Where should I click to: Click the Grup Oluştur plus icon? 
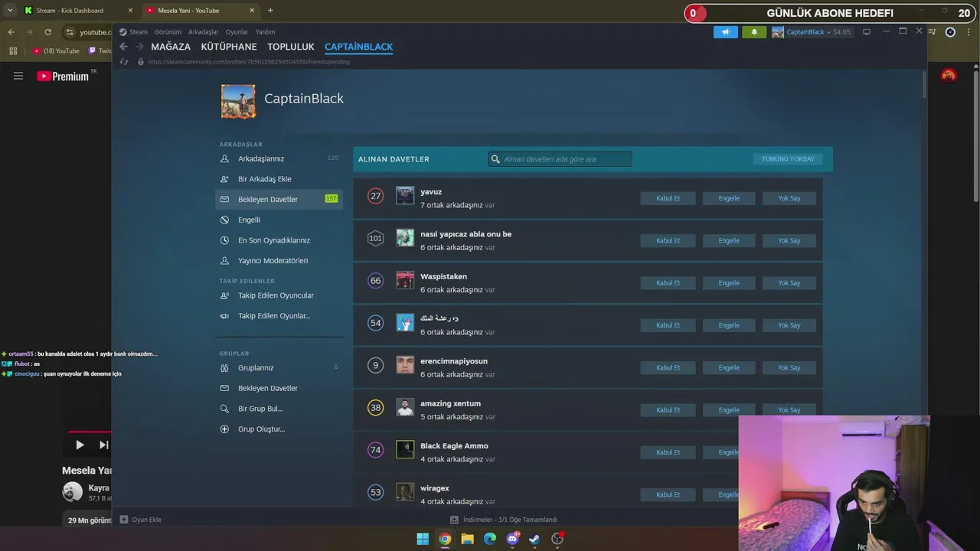point(224,429)
